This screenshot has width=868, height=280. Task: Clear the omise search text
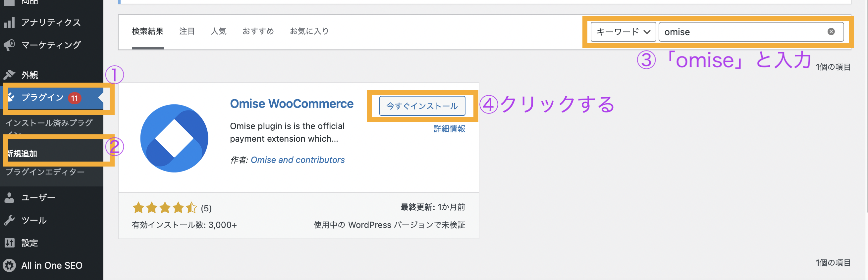pos(831,32)
